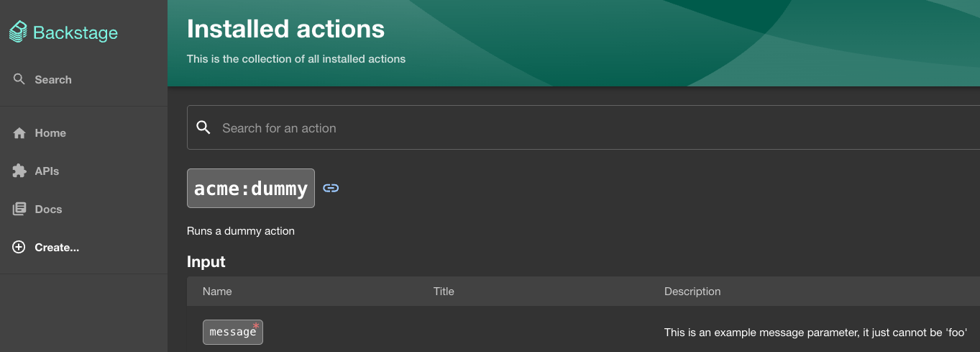Click the Title column header
The width and height of the screenshot is (980, 352).
(444, 292)
